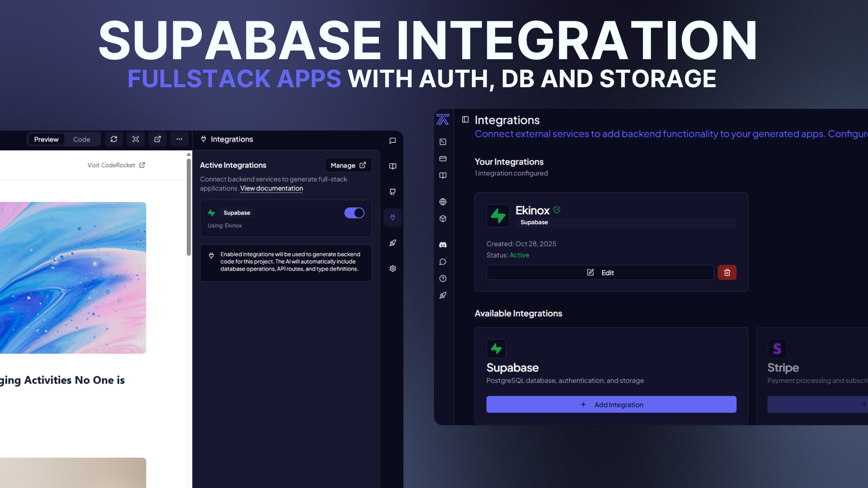
Task: Edit the Ekinox integration
Action: [600, 272]
